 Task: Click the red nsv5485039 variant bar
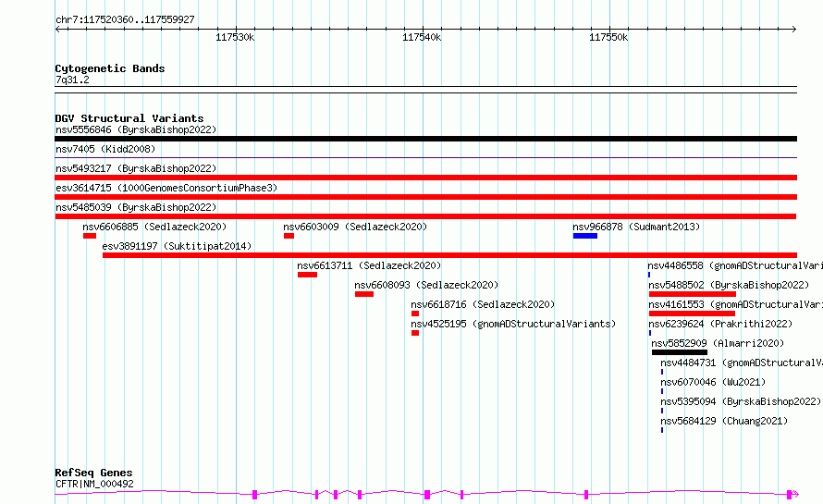coord(425,216)
